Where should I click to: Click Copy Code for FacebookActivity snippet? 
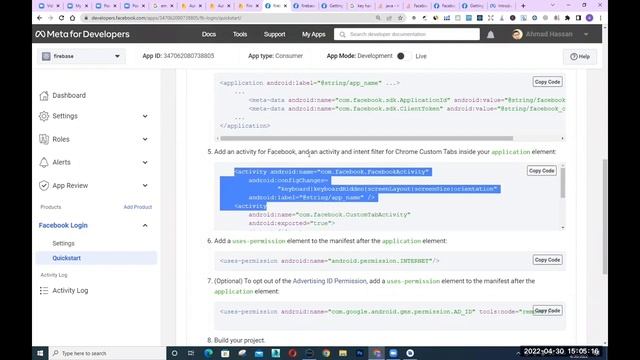click(x=541, y=171)
